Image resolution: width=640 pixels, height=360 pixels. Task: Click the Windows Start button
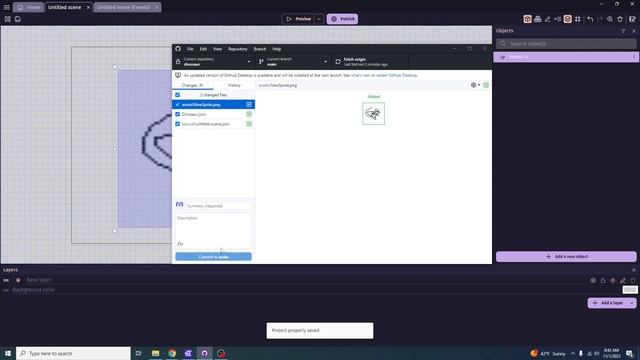pyautogui.click(x=8, y=353)
